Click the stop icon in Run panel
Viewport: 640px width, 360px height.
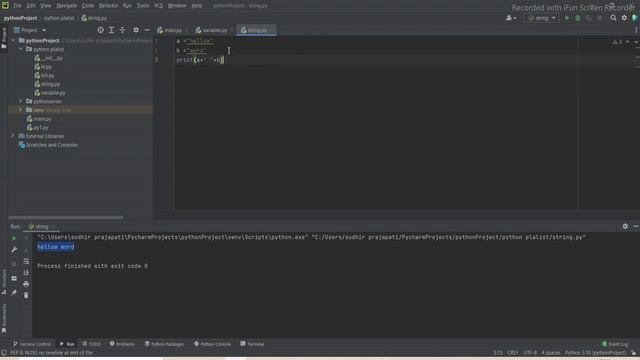click(14, 264)
